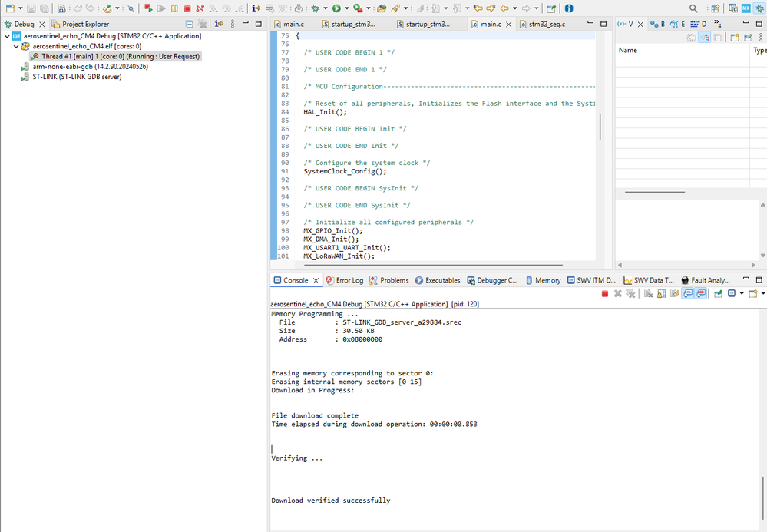This screenshot has width=767, height=532.
Task: Click the Debug bug launch icon
Action: 316,8
